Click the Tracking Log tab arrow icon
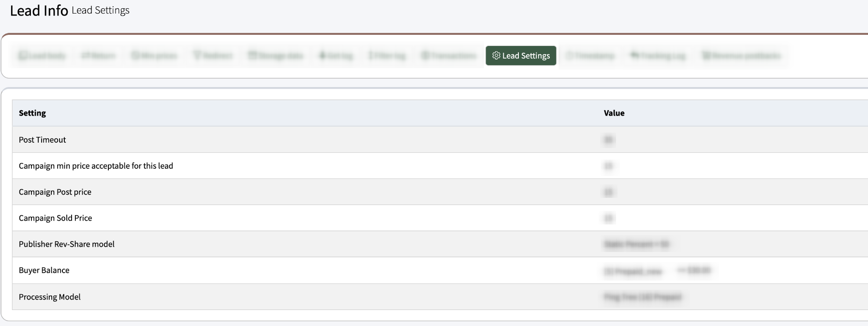 (634, 56)
